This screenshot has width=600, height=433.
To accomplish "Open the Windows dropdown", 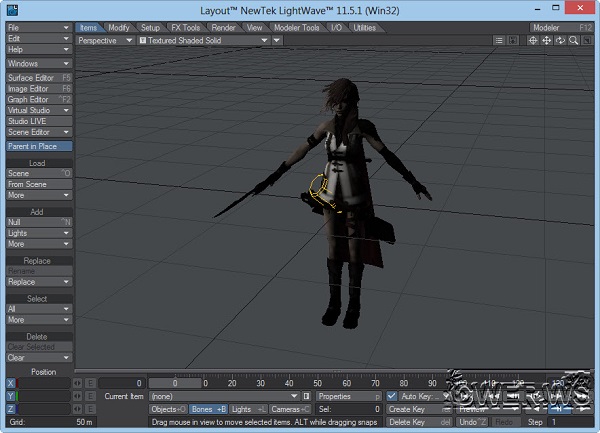I will pos(39,63).
